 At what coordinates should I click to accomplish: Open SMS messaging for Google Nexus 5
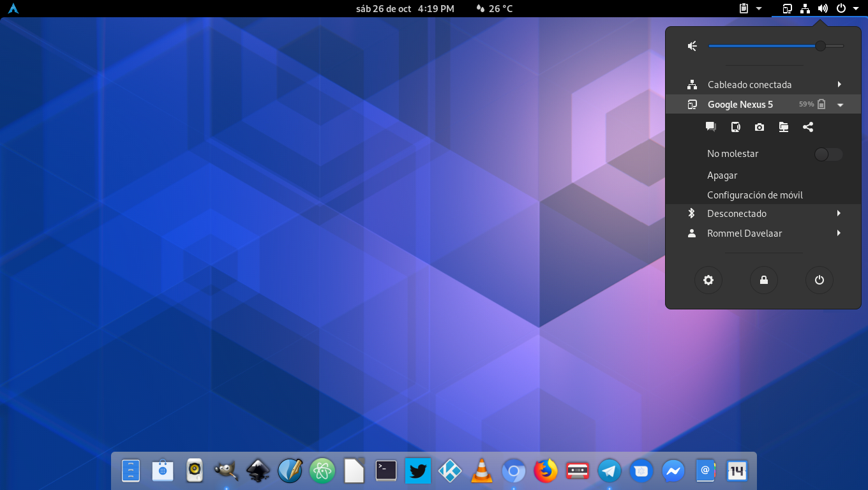[x=710, y=127]
